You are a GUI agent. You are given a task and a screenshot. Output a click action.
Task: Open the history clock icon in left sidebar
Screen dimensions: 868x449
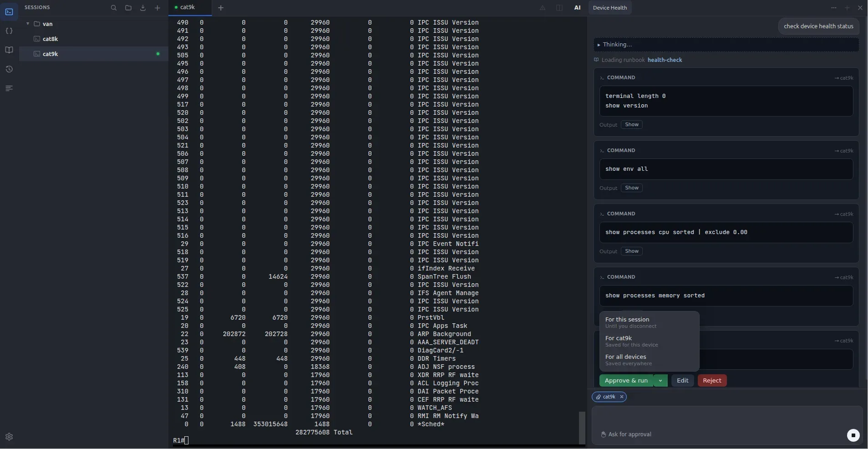coord(9,69)
